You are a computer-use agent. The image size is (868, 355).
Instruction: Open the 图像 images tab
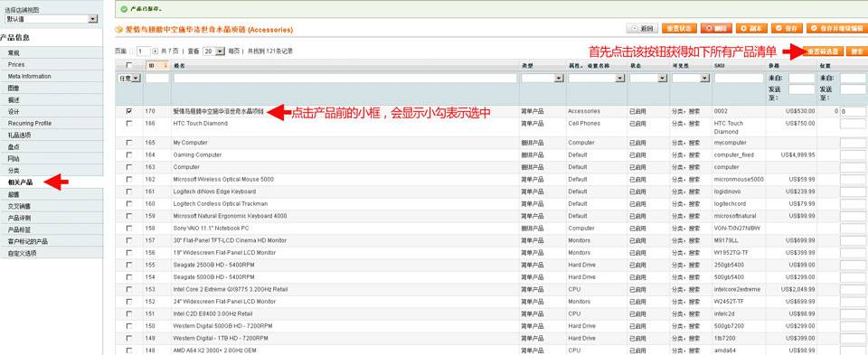52,88
